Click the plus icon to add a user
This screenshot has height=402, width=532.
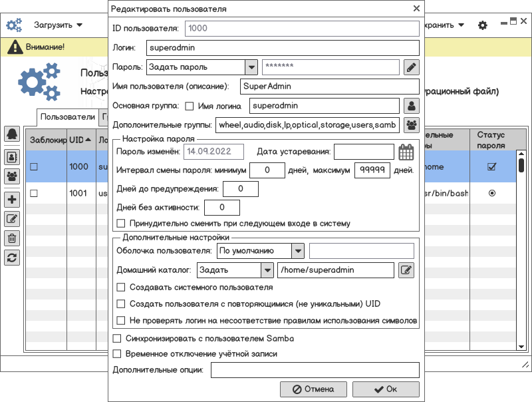pyautogui.click(x=12, y=199)
